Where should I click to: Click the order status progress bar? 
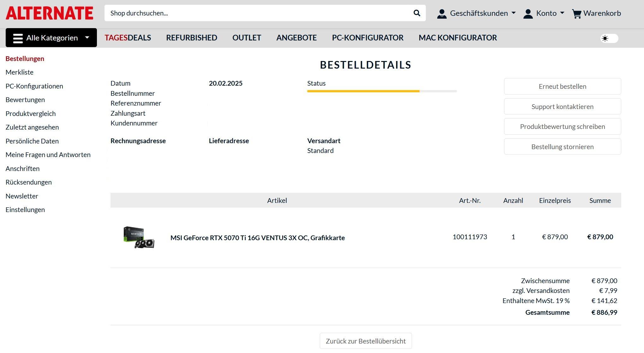(x=382, y=91)
